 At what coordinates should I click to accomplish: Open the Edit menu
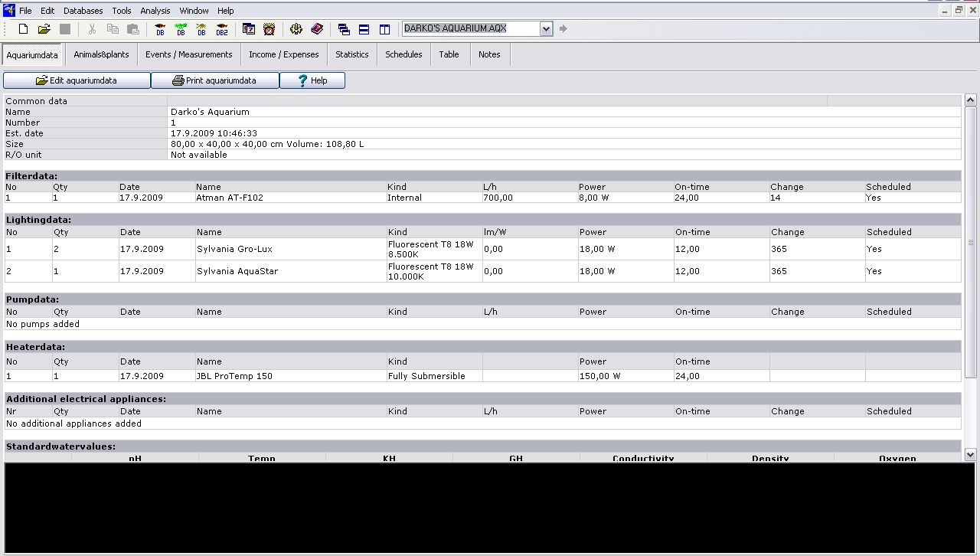(47, 11)
